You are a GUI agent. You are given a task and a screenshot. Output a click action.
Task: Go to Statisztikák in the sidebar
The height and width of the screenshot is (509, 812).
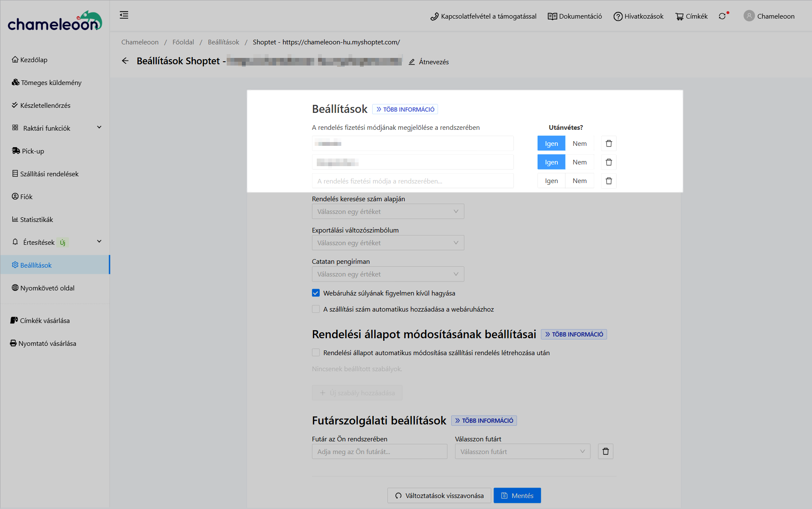click(x=36, y=219)
